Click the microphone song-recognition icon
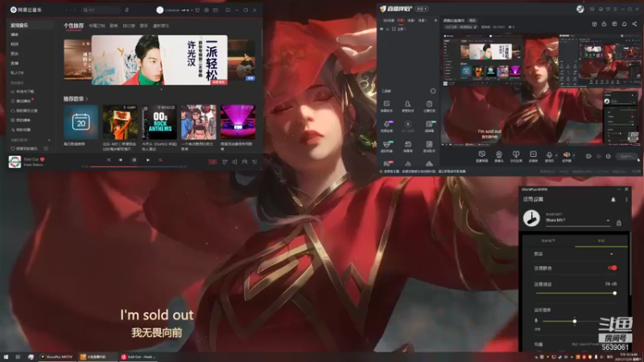The width and height of the screenshot is (644, 362). (x=127, y=10)
